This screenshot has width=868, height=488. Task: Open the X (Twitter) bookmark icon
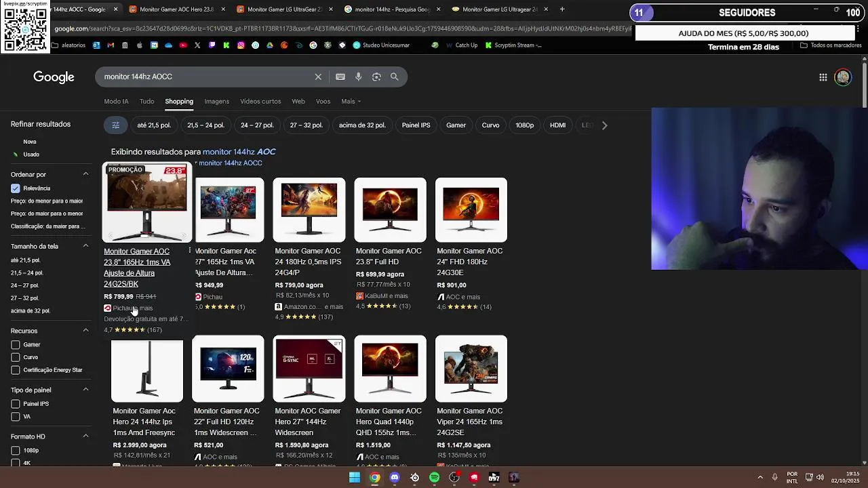[197, 45]
